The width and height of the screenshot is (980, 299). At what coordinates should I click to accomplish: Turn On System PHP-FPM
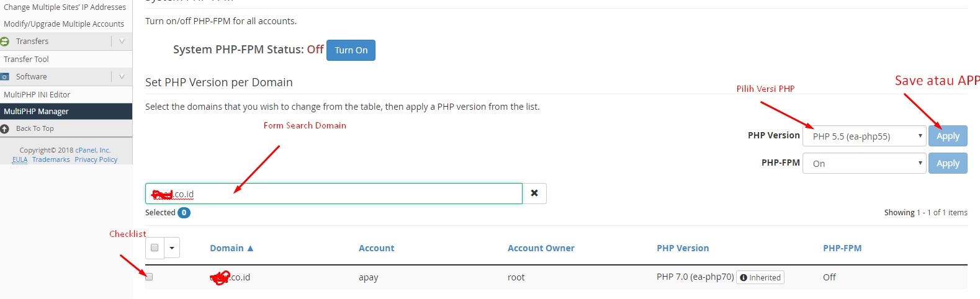(x=351, y=50)
